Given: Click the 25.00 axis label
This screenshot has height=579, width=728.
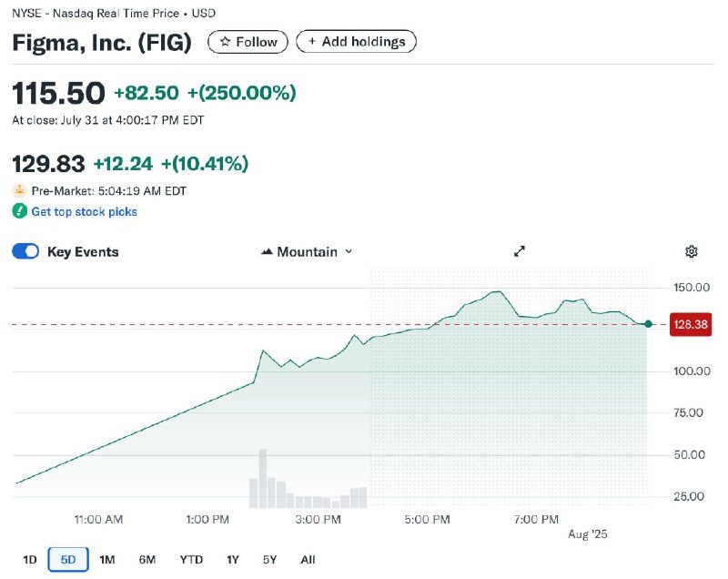Looking at the screenshot, I should coord(689,496).
